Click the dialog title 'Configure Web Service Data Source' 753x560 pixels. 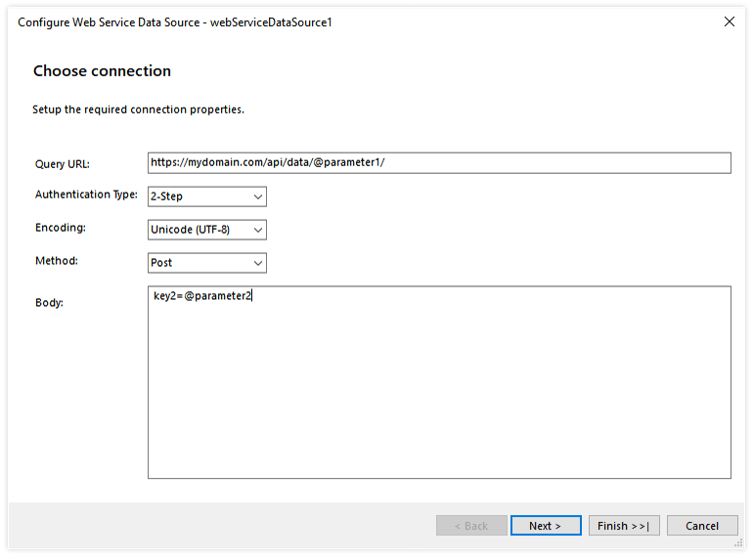pyautogui.click(x=109, y=22)
